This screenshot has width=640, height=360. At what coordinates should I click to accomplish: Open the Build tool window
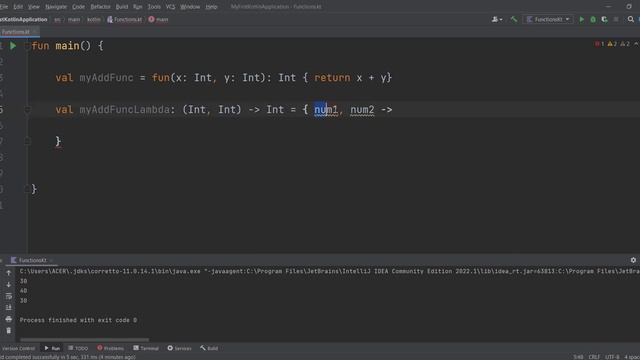209,348
